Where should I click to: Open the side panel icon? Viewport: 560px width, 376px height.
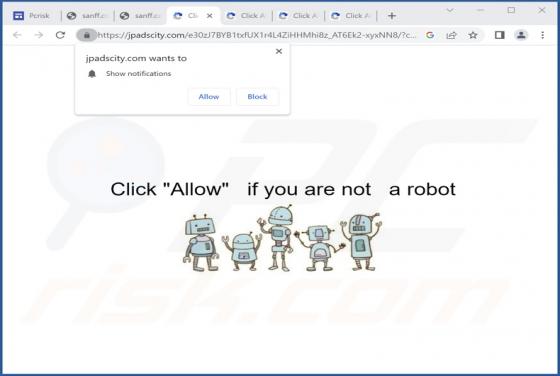pyautogui.click(x=499, y=35)
